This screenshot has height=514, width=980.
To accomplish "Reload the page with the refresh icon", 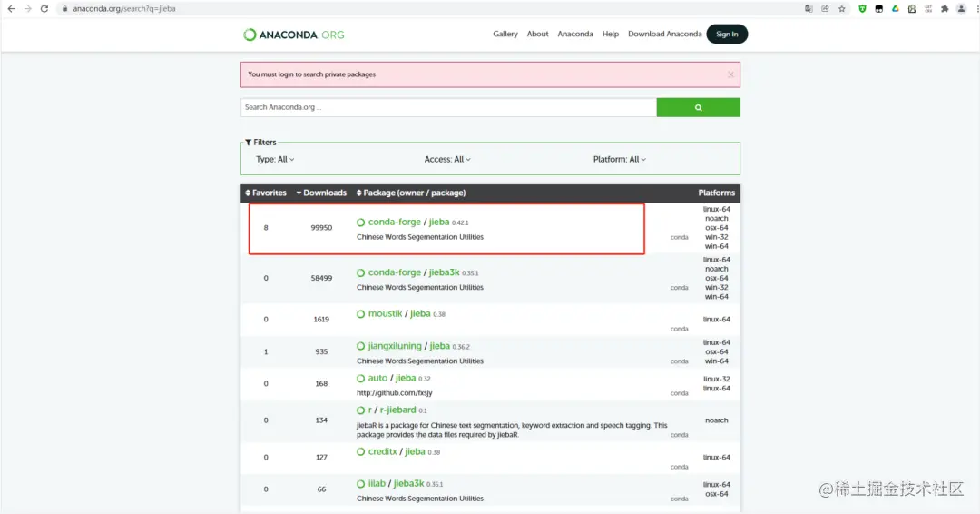I will [44, 9].
